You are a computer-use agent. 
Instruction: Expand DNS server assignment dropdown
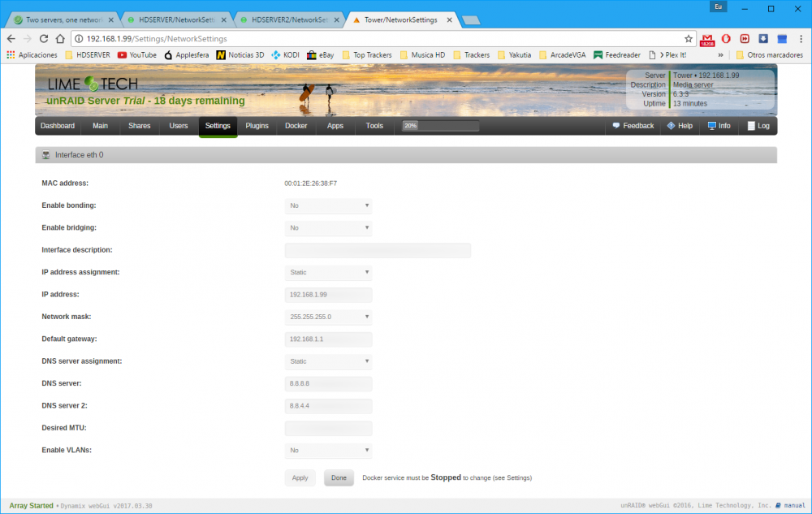pos(328,361)
